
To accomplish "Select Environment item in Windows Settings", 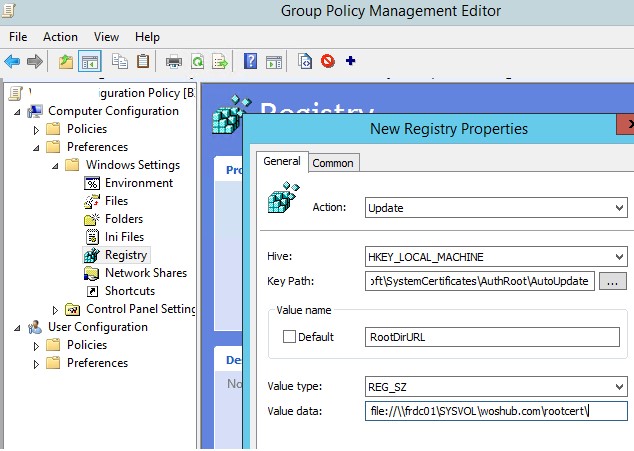I will click(x=138, y=183).
